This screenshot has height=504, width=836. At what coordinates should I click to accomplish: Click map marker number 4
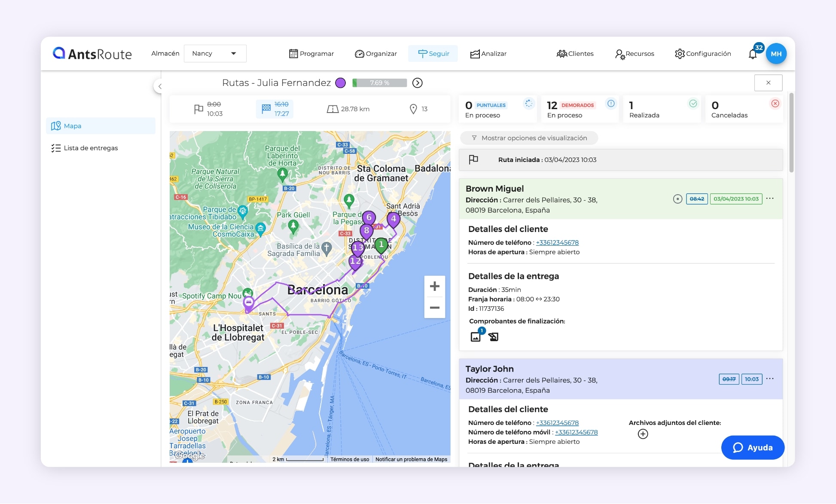pos(393,219)
